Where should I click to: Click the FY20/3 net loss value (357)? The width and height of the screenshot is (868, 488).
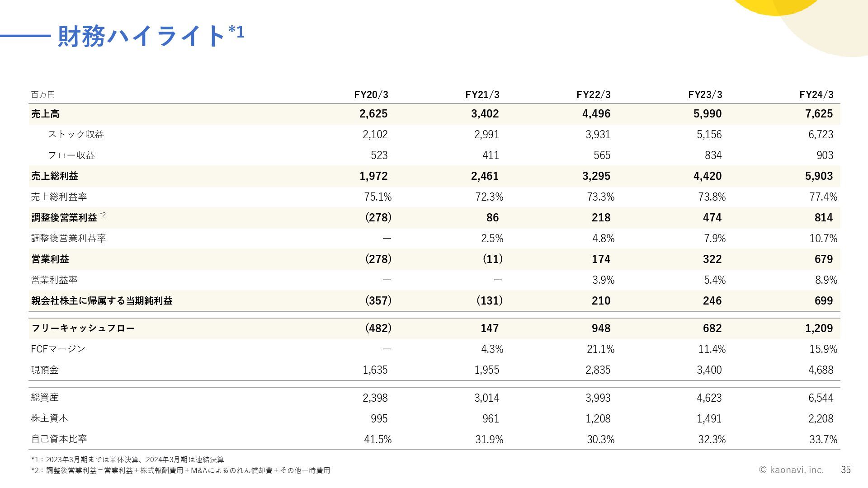[378, 301]
